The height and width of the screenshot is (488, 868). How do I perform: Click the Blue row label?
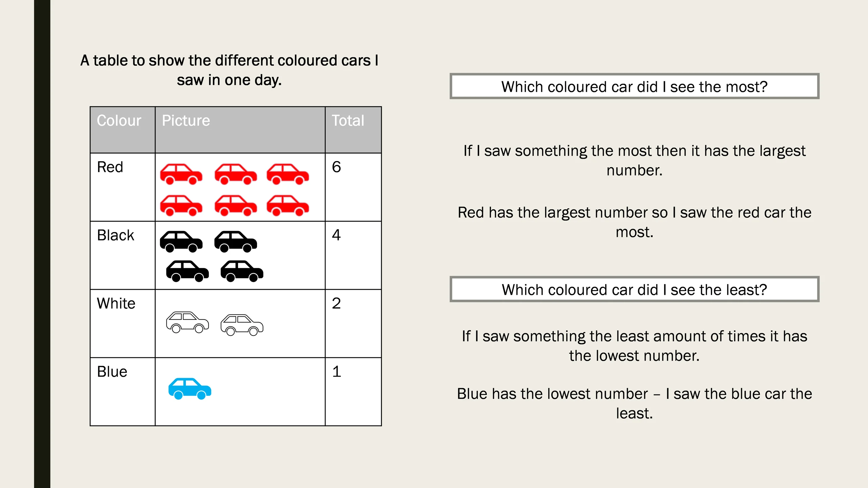tap(112, 372)
